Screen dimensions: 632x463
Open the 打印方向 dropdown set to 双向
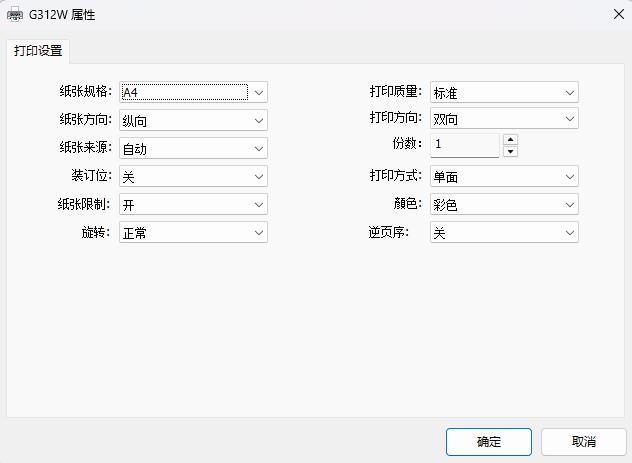[x=504, y=119]
